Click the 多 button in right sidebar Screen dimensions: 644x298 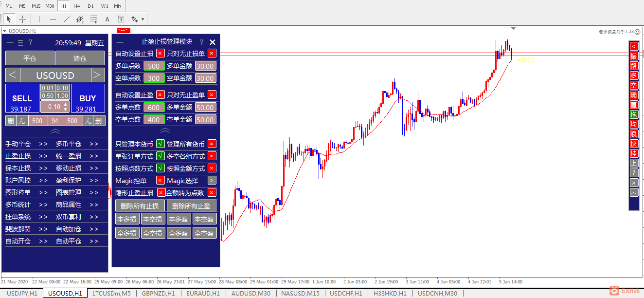634,75
